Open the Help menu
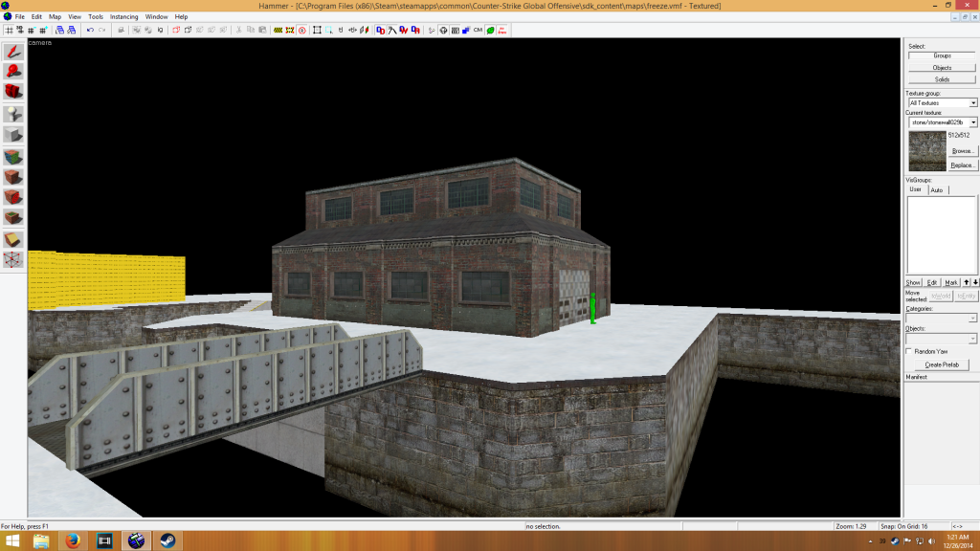Screen dimensions: 980x551 point(181,17)
